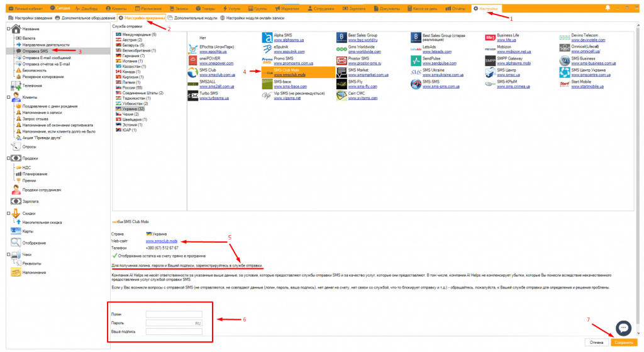
Task: Open Безопасность tree item
Action: [31, 70]
